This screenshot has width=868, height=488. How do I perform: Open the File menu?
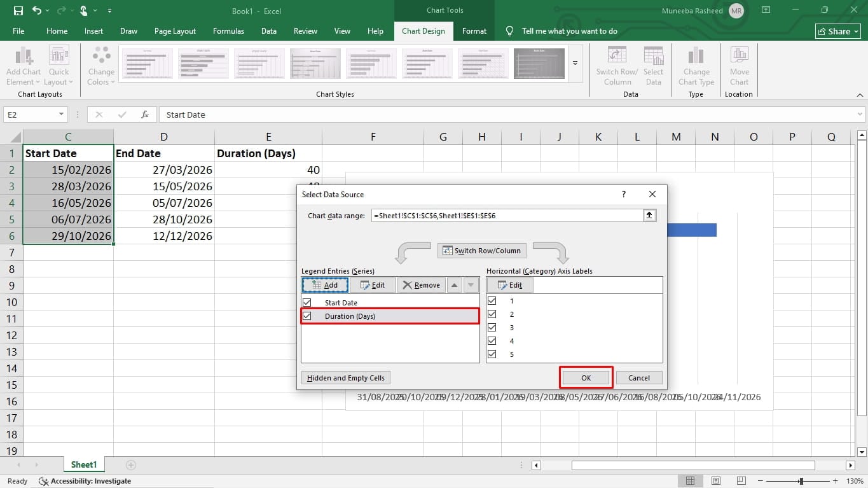click(x=18, y=31)
